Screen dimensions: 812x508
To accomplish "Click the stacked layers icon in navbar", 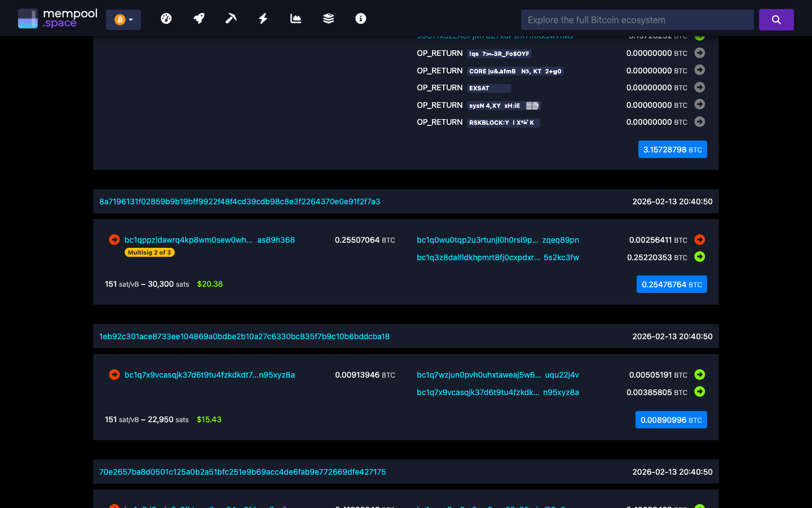I will (328, 18).
